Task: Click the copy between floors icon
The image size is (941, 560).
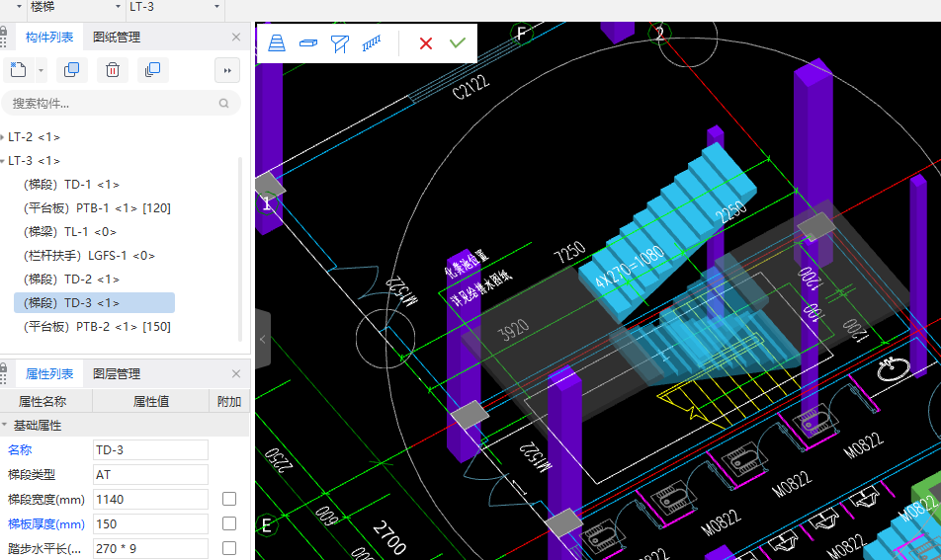Action: coord(152,70)
